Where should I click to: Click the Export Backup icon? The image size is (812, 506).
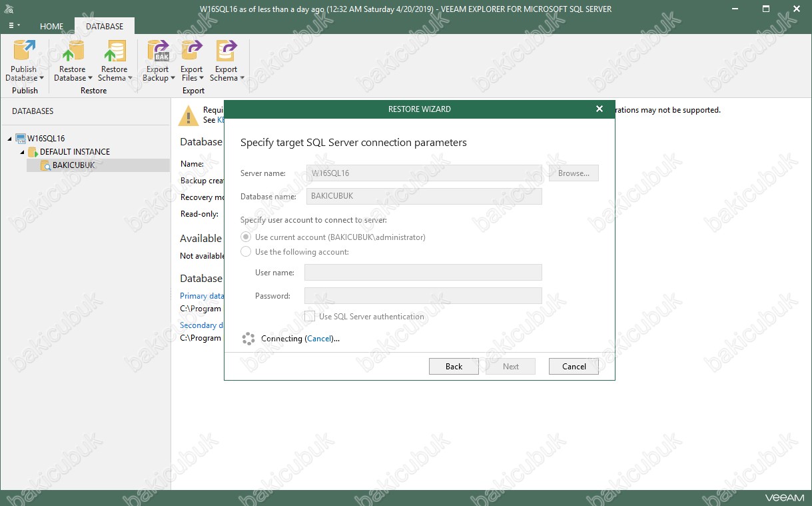(158, 51)
